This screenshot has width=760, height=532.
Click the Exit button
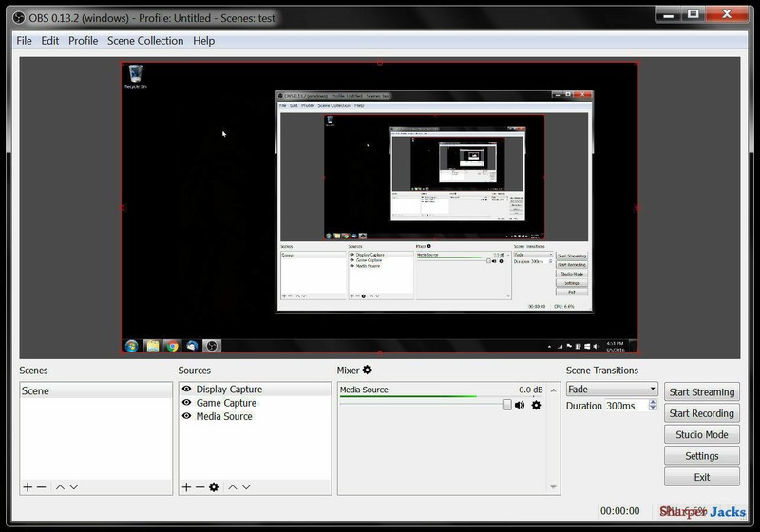[702, 477]
